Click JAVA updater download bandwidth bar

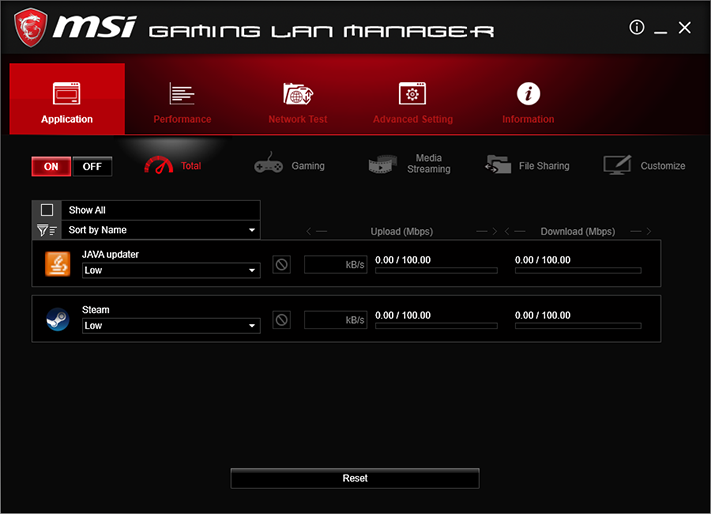578,271
